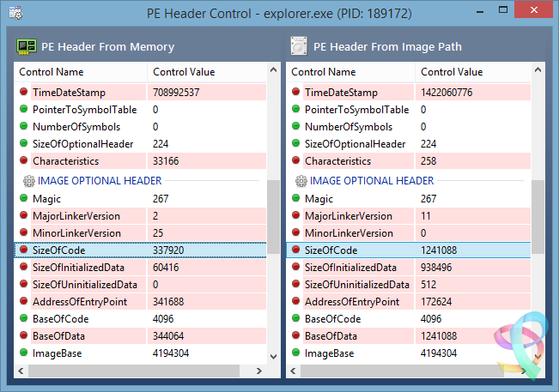Click the PE Header Control app icon in title bar
Image resolution: width=559 pixels, height=392 pixels.
[15, 13]
